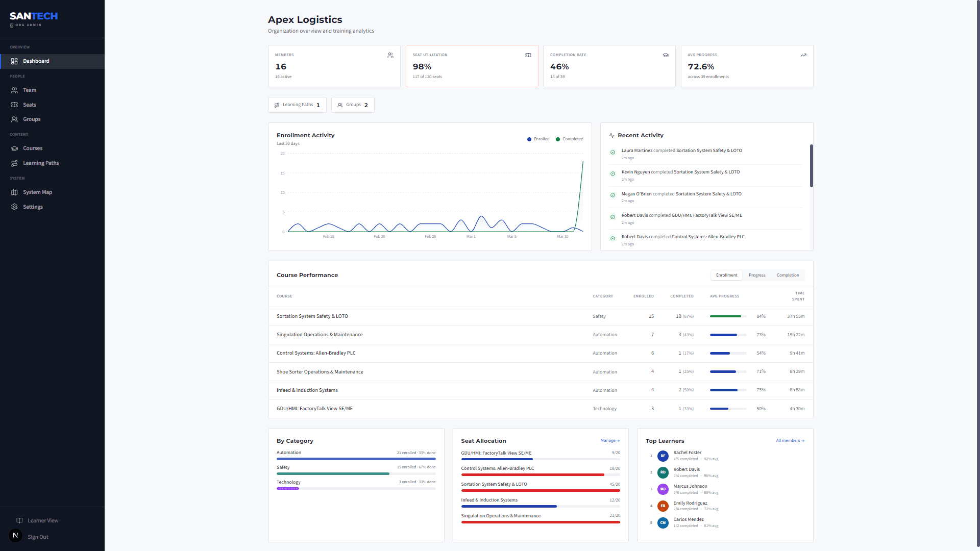The width and height of the screenshot is (980, 551).
Task: Click Singulation Operations & Maintenance course row
Action: (541, 335)
